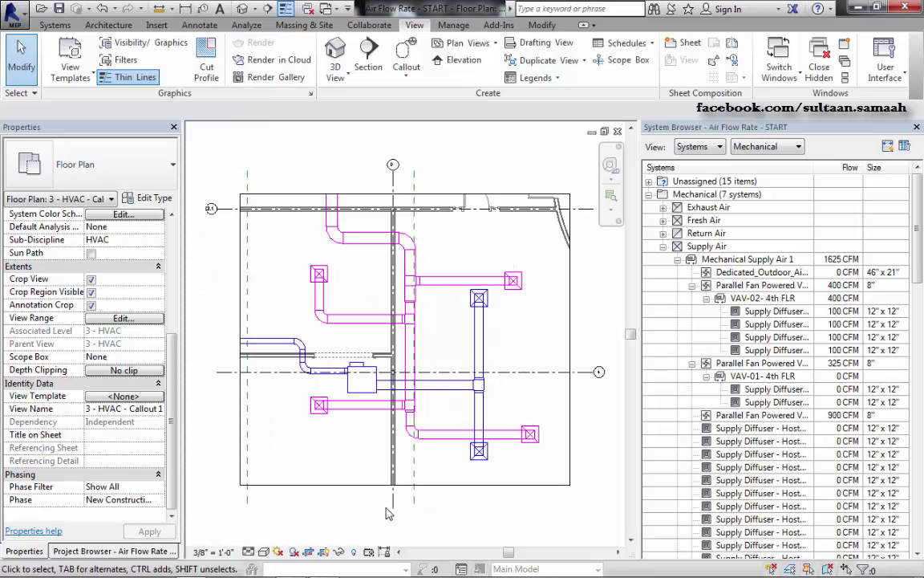Open the Properties help link
The width and height of the screenshot is (924, 578).
(x=34, y=531)
